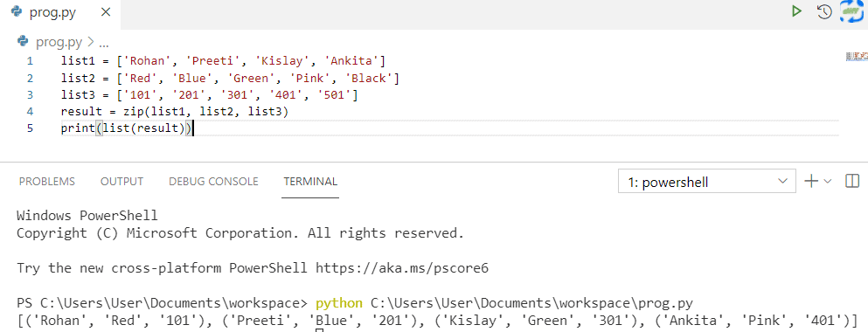Click the '501' string in list3
This screenshot has height=332, width=868.
(x=334, y=95)
